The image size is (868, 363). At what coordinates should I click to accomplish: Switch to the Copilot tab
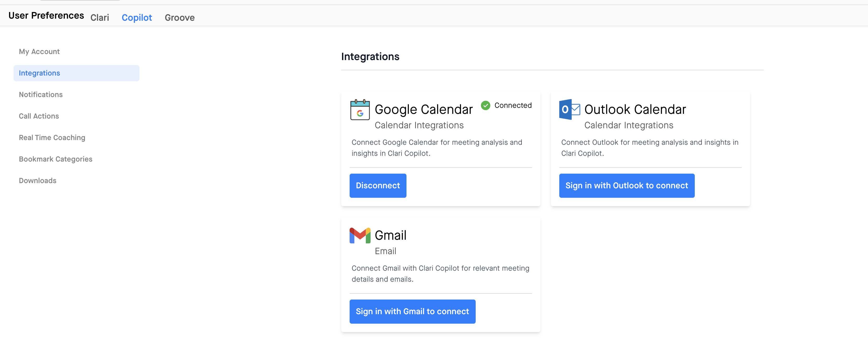pyautogui.click(x=137, y=18)
